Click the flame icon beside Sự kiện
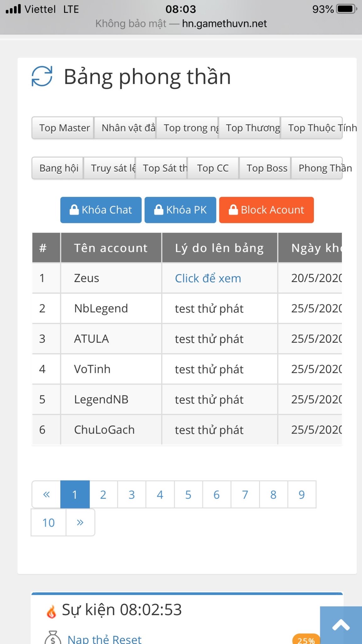 [x=51, y=612]
